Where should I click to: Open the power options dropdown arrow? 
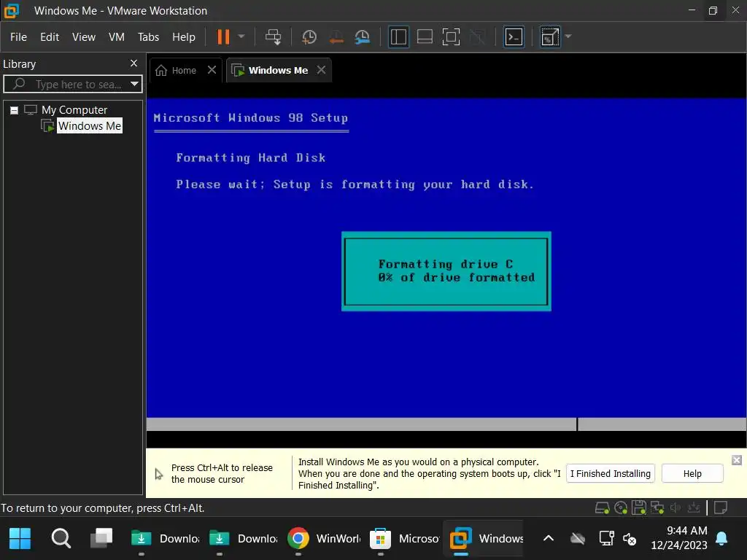tap(241, 36)
